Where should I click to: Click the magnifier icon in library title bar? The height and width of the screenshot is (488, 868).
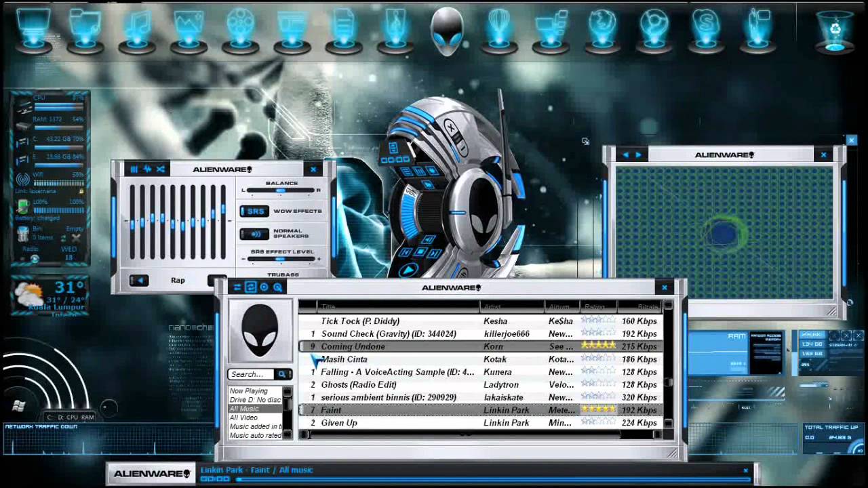coord(277,287)
